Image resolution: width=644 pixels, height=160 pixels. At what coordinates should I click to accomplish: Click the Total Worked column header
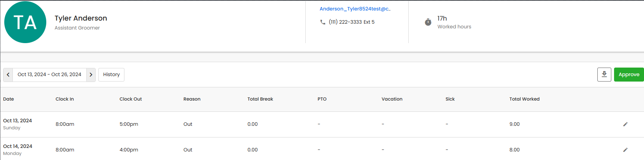click(524, 99)
